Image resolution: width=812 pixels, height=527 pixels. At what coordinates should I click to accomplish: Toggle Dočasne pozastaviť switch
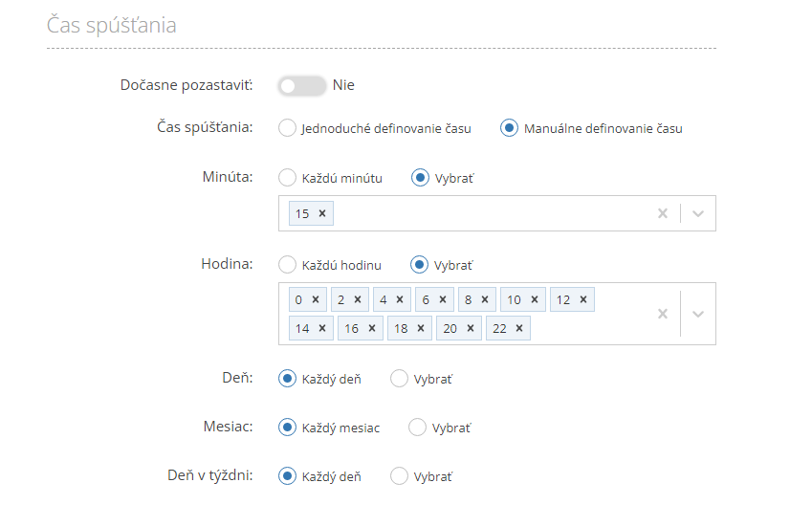pyautogui.click(x=302, y=85)
